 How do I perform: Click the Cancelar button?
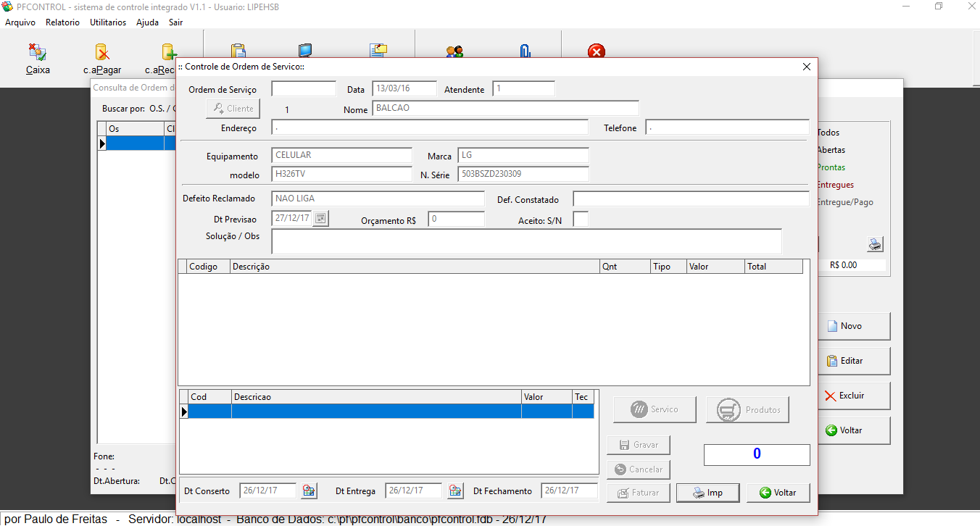click(639, 469)
